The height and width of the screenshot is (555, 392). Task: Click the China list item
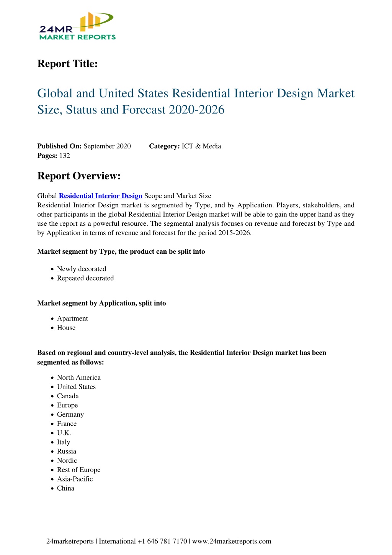pyautogui.click(x=66, y=488)
